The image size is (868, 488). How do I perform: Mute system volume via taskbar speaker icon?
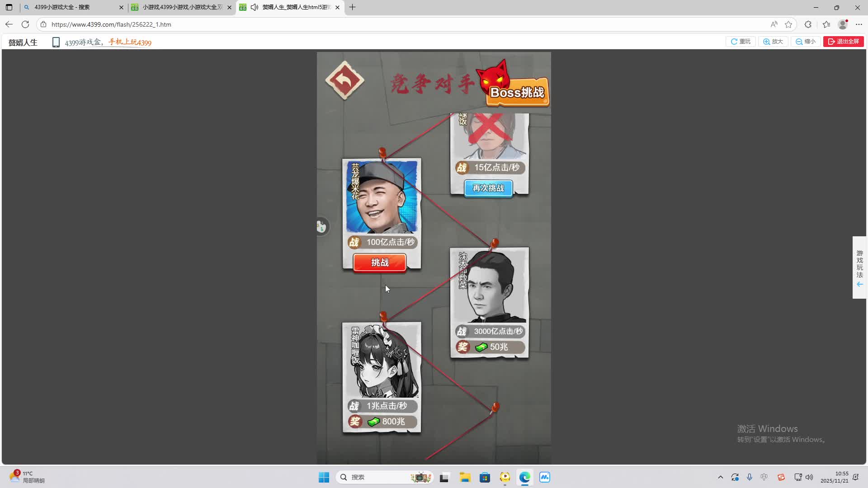pyautogui.click(x=809, y=477)
